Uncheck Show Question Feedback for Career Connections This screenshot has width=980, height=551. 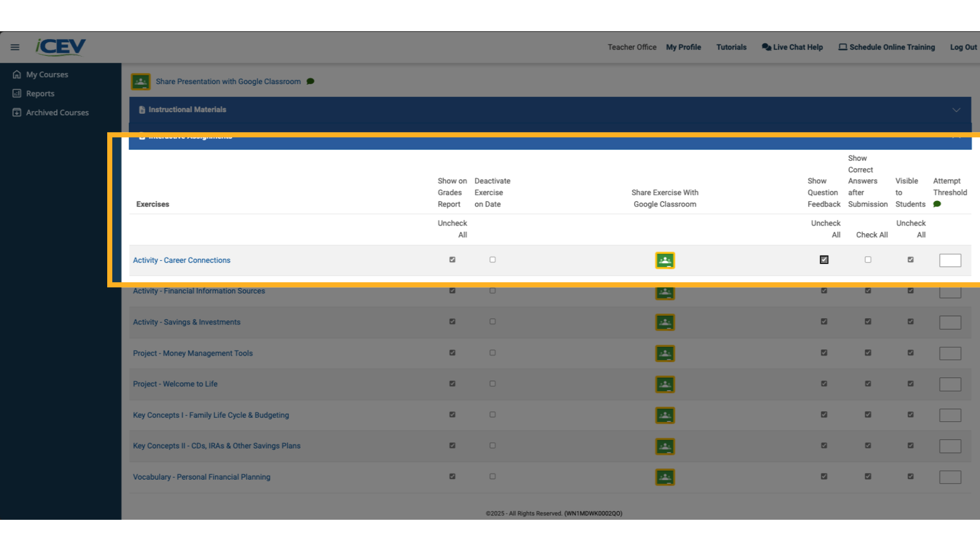click(x=824, y=260)
